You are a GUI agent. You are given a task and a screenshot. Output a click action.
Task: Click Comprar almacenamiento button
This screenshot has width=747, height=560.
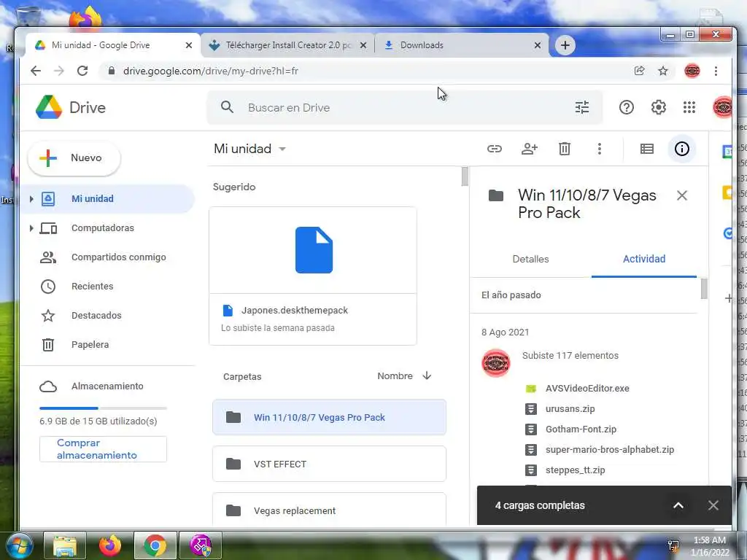tap(103, 449)
